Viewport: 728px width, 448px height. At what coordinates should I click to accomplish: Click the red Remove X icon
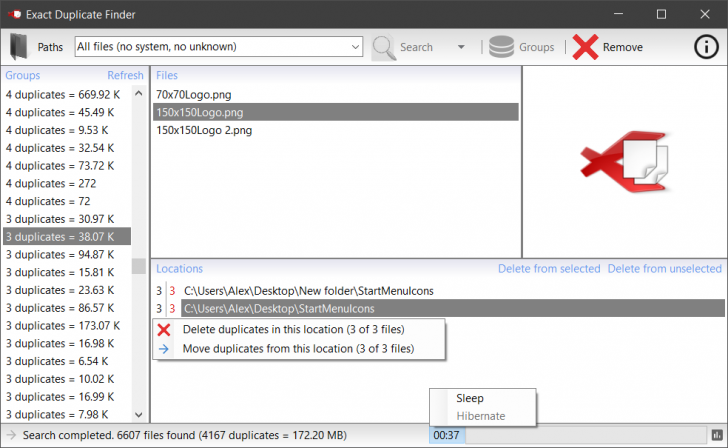pos(585,47)
